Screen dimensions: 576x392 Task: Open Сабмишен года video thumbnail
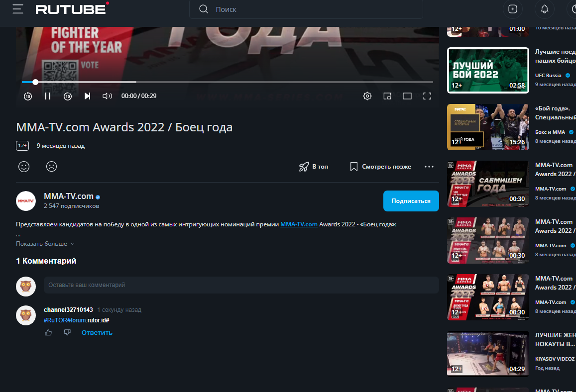pyautogui.click(x=488, y=184)
